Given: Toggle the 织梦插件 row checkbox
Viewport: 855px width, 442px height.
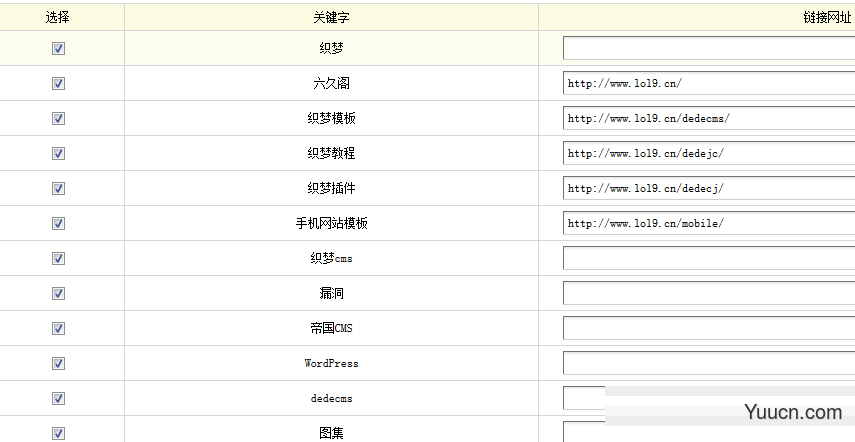Looking at the screenshot, I should (58, 189).
